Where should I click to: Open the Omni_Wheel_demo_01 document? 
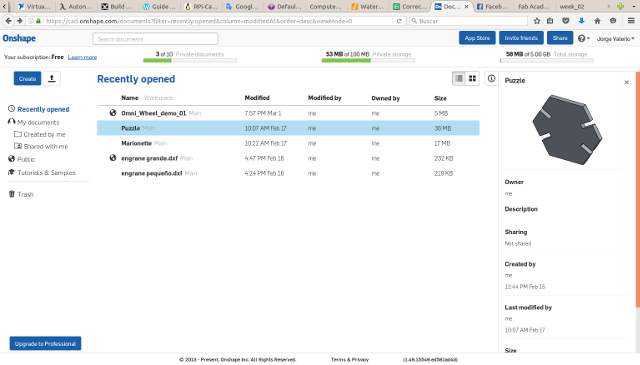[153, 113]
